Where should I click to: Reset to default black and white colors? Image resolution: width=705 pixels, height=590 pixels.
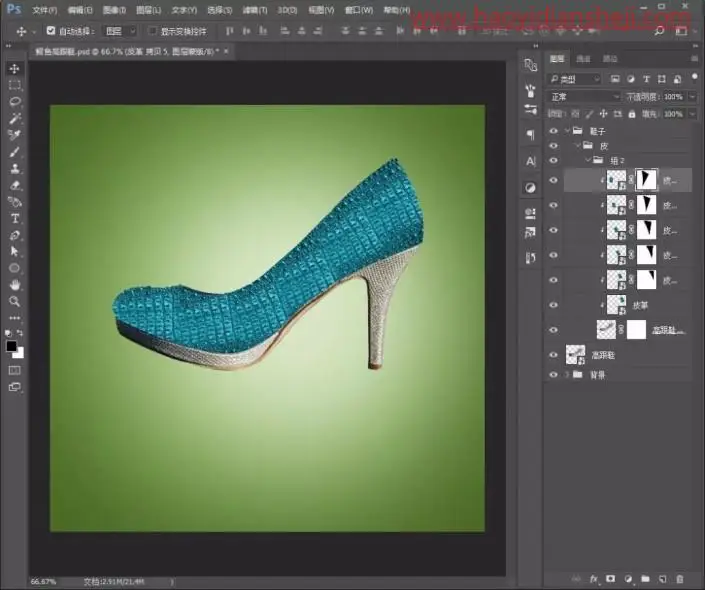[x=8, y=333]
